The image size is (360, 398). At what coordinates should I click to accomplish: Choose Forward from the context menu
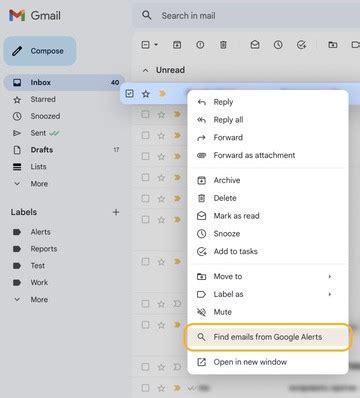coord(268,137)
